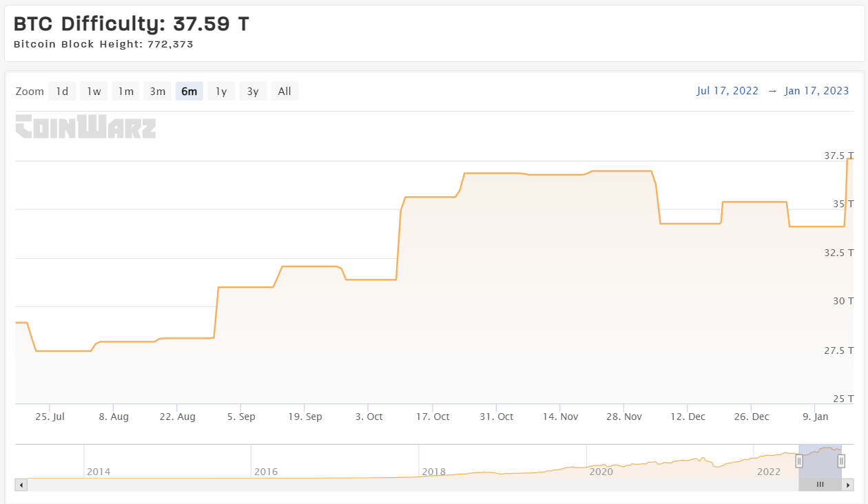Select the 3y zoom range button
Screen dimensions: 868x504
tap(253, 91)
